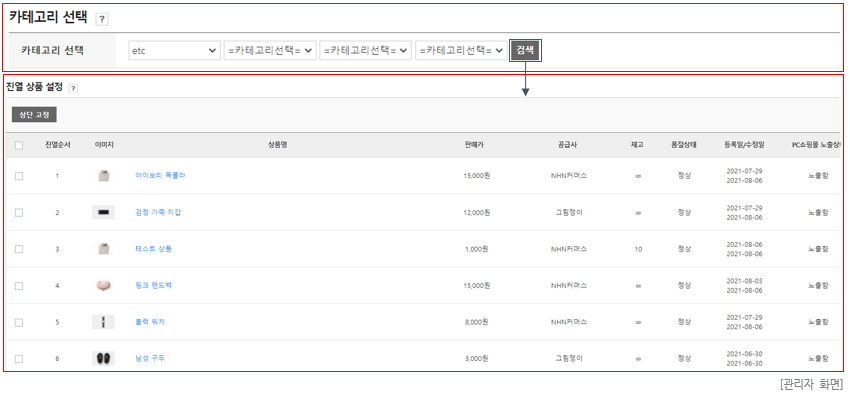This screenshot has height=399, width=850.
Task: Toggle the select-all checkbox in table header
Action: [x=19, y=145]
